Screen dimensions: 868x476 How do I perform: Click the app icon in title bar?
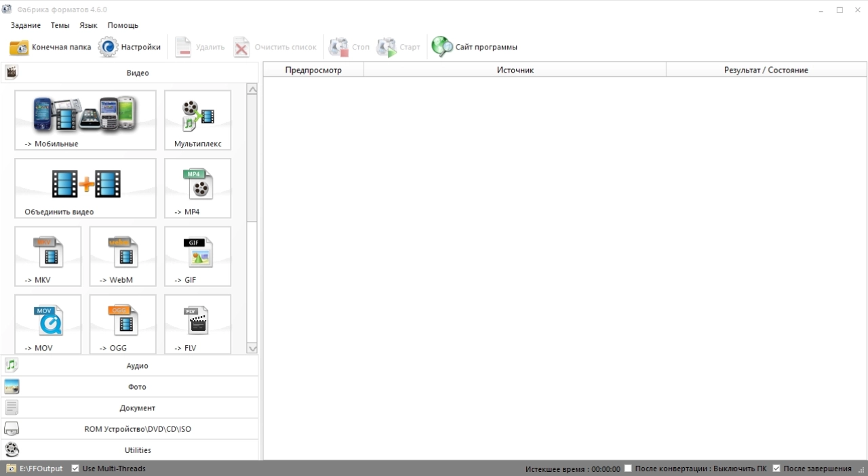coord(7,9)
